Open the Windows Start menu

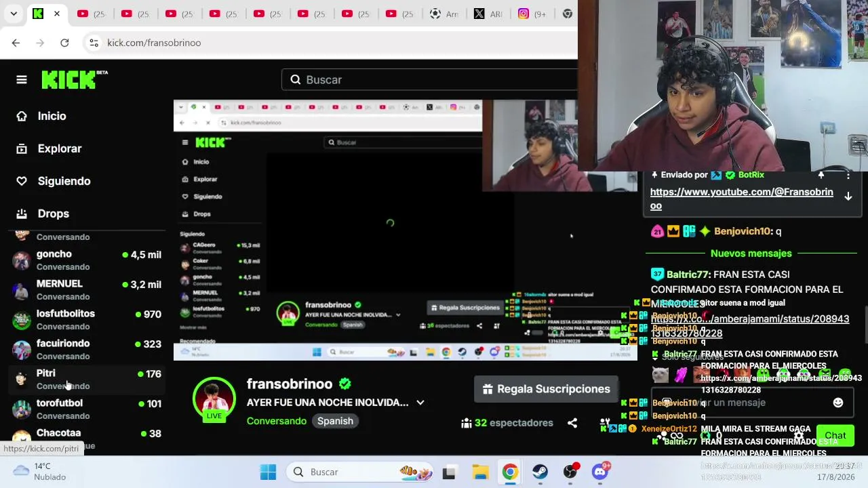click(268, 472)
